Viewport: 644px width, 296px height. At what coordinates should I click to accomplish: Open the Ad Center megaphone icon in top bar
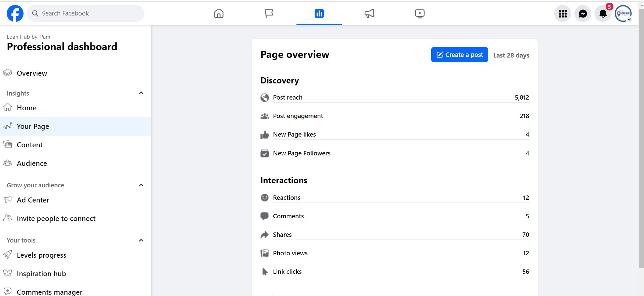coord(369,13)
